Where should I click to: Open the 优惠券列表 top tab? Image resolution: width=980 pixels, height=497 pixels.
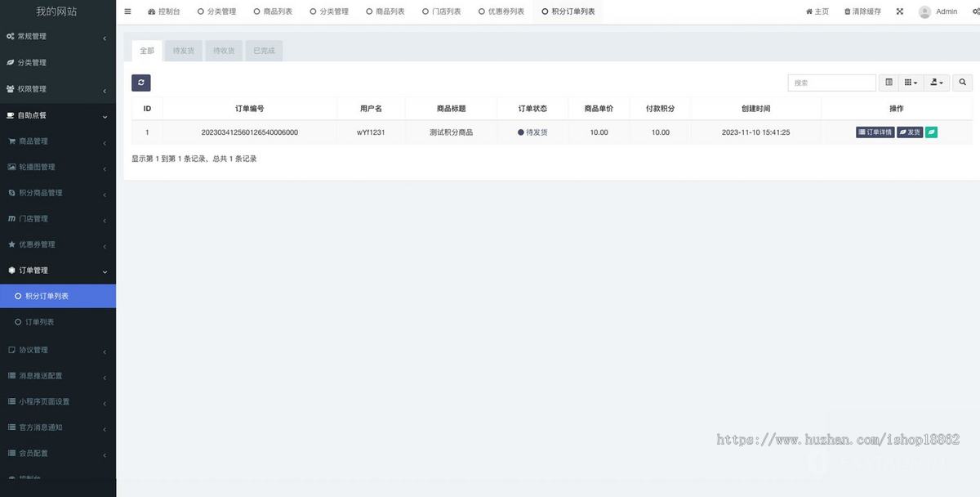(501, 11)
